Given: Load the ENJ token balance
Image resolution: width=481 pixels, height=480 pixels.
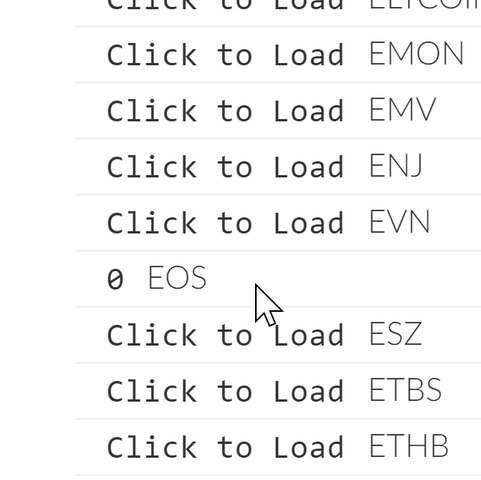Looking at the screenshot, I should click(225, 166).
